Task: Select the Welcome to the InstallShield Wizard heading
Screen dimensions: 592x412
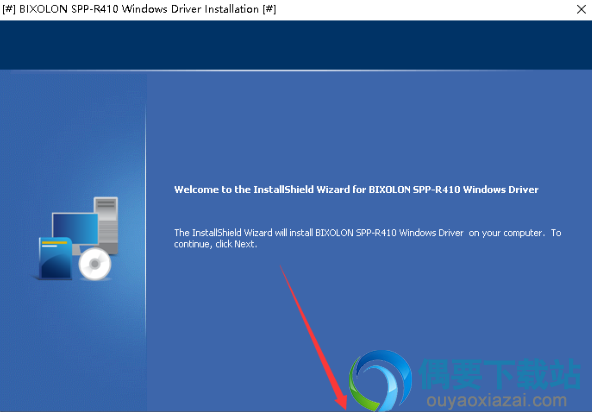Action: 356,190
